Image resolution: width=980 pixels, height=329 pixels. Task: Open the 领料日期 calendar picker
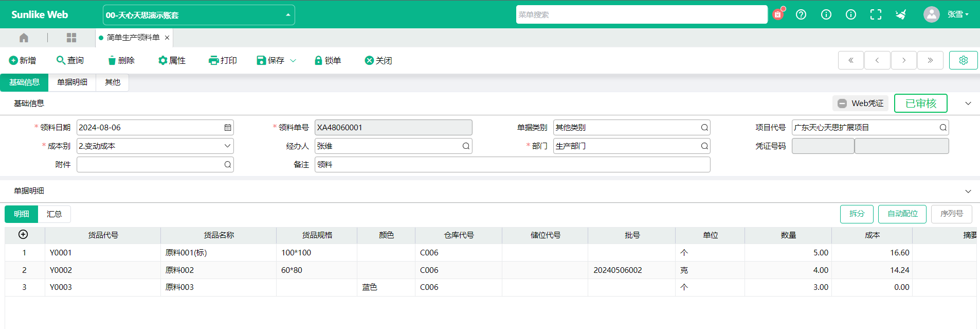[x=228, y=128]
